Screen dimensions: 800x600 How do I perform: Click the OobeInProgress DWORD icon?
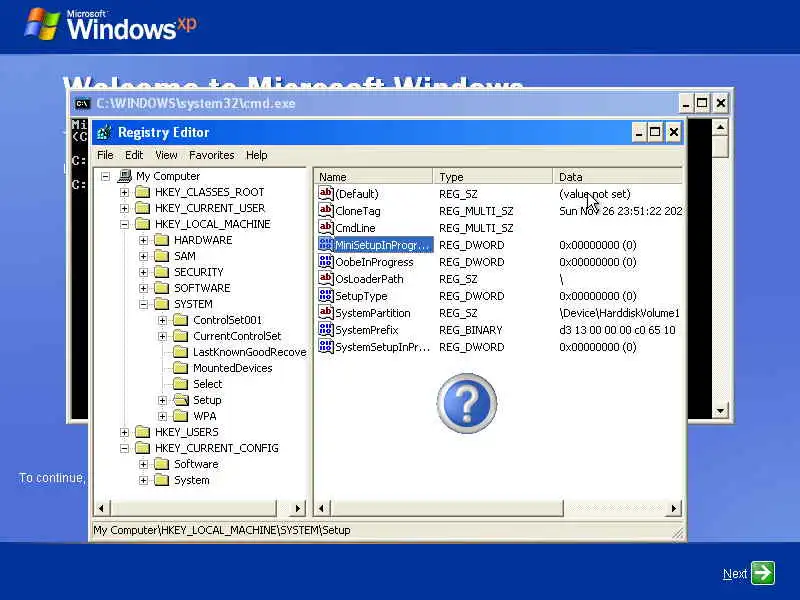click(326, 261)
